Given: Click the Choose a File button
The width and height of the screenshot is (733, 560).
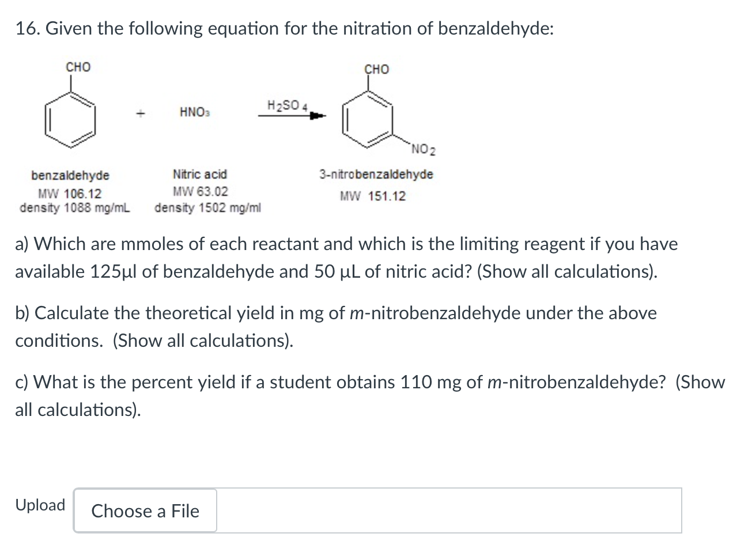Looking at the screenshot, I should pos(145,511).
